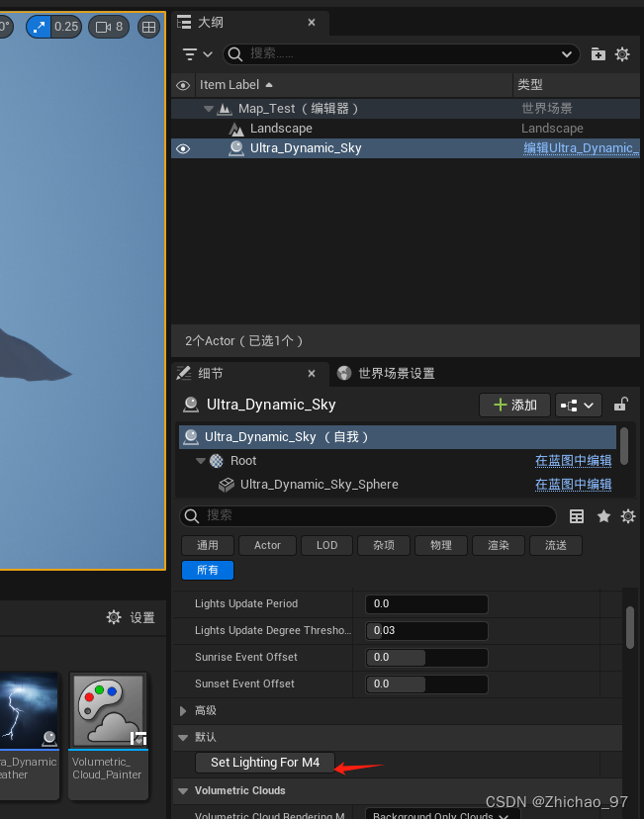The image size is (644, 819).
Task: Click Ultra_Dynamic_Sky actor name field
Action: point(271,405)
